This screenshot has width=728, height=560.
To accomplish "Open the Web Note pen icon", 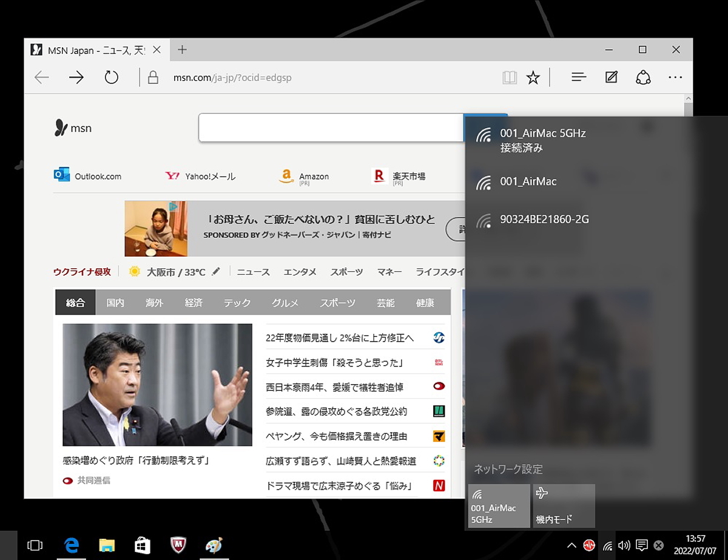I will pos(612,78).
